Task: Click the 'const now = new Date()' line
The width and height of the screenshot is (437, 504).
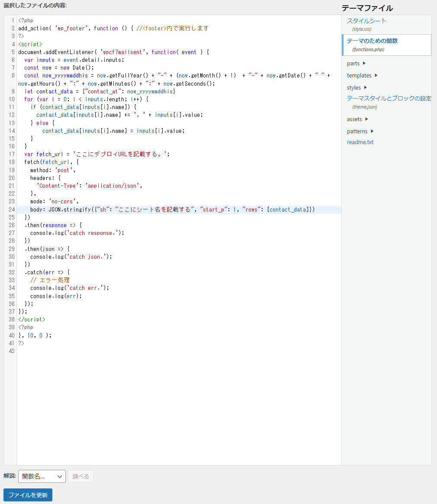Action: point(59,68)
